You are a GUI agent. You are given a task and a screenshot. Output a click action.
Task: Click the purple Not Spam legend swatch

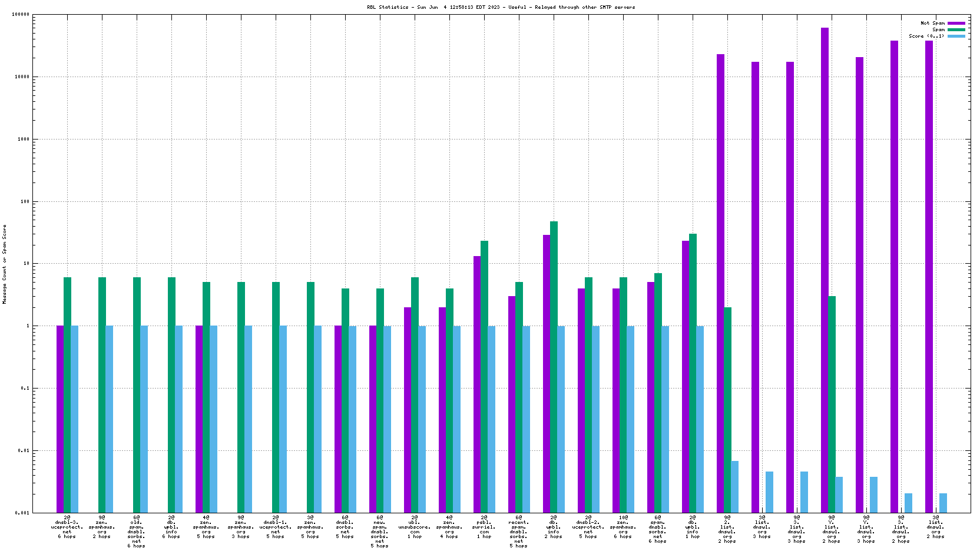point(956,23)
